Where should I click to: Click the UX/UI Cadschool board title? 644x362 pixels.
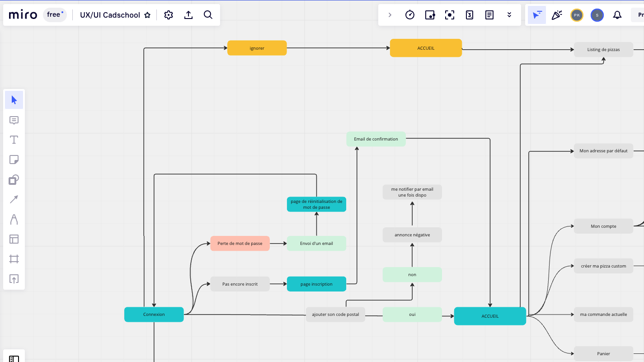110,15
